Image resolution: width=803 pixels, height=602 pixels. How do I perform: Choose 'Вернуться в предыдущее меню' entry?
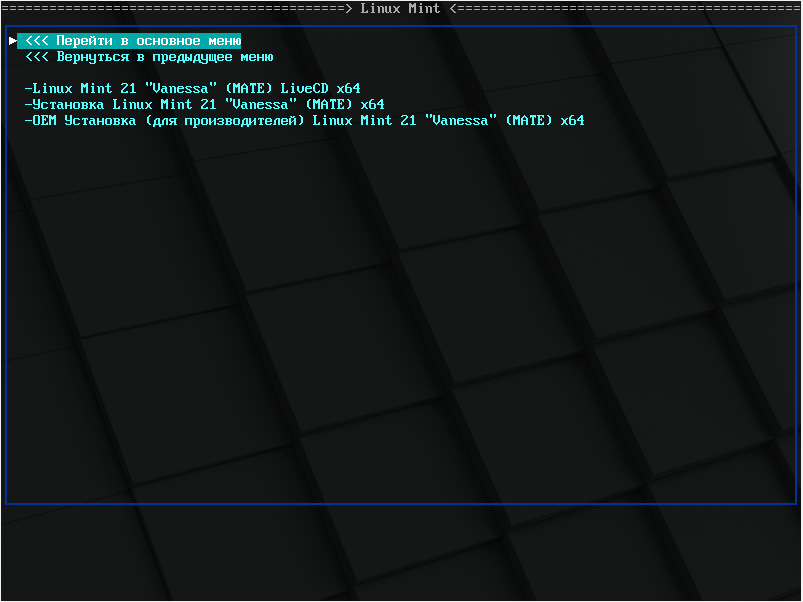click(149, 57)
